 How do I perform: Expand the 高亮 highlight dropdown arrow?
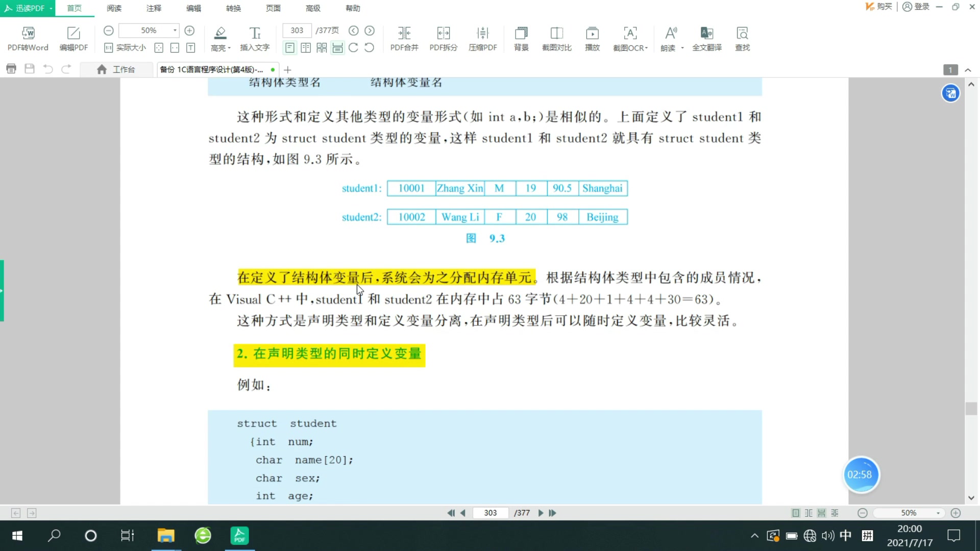[229, 48]
